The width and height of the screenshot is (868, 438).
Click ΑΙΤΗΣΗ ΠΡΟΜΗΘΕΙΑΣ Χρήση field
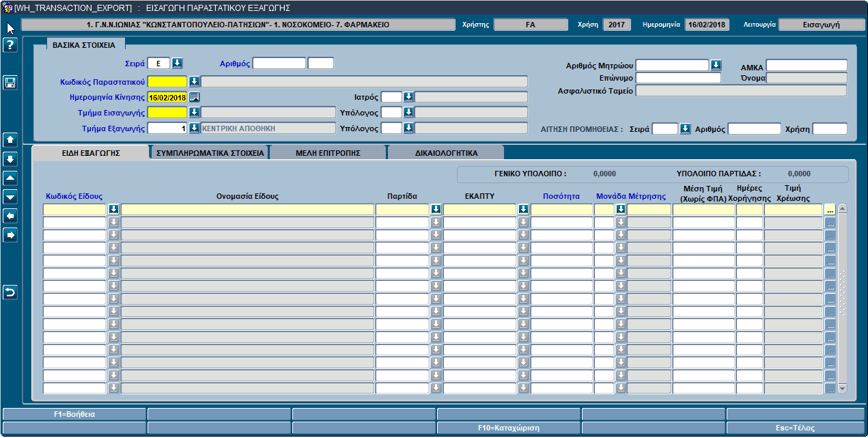(x=830, y=128)
